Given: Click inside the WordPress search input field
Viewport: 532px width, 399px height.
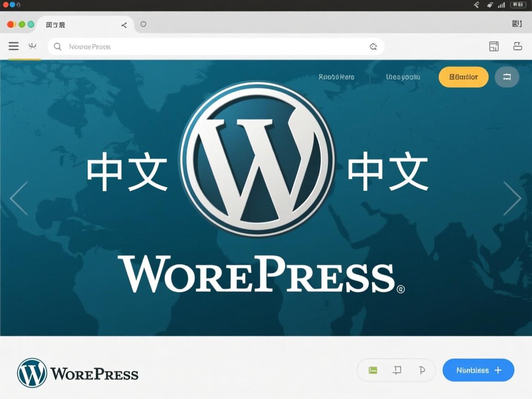Looking at the screenshot, I should [185, 46].
